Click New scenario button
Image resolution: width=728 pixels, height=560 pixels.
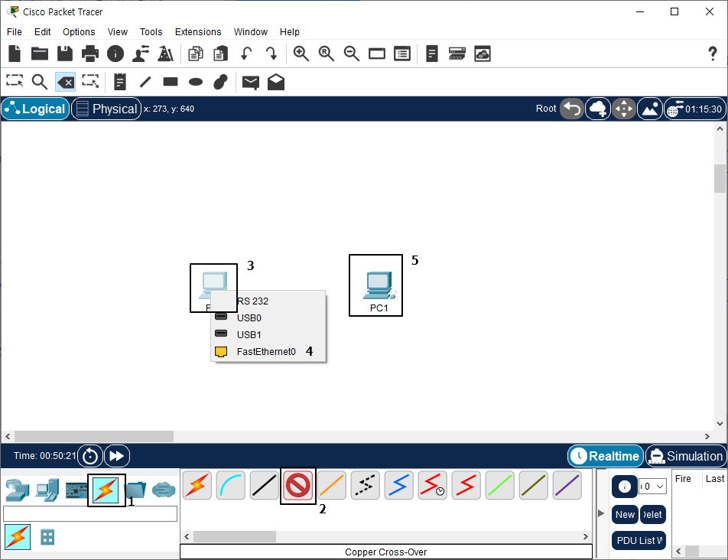pos(625,515)
